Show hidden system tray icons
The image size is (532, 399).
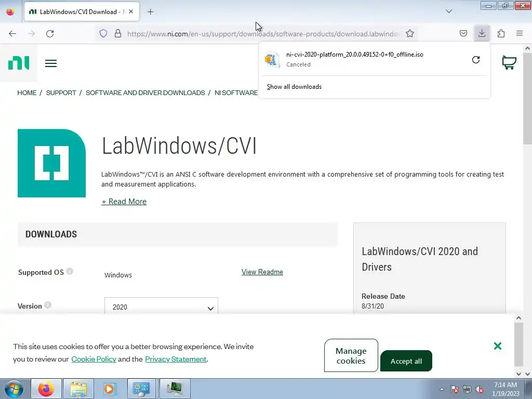click(442, 389)
